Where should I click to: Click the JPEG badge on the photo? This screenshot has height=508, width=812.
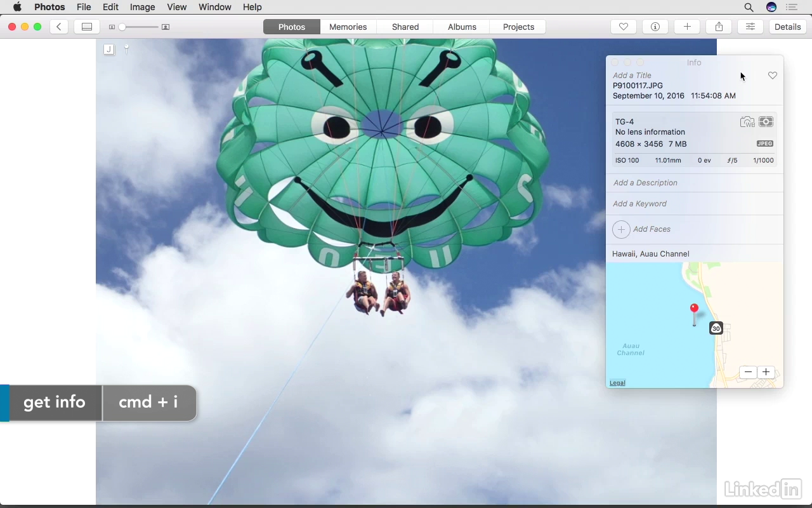click(109, 49)
